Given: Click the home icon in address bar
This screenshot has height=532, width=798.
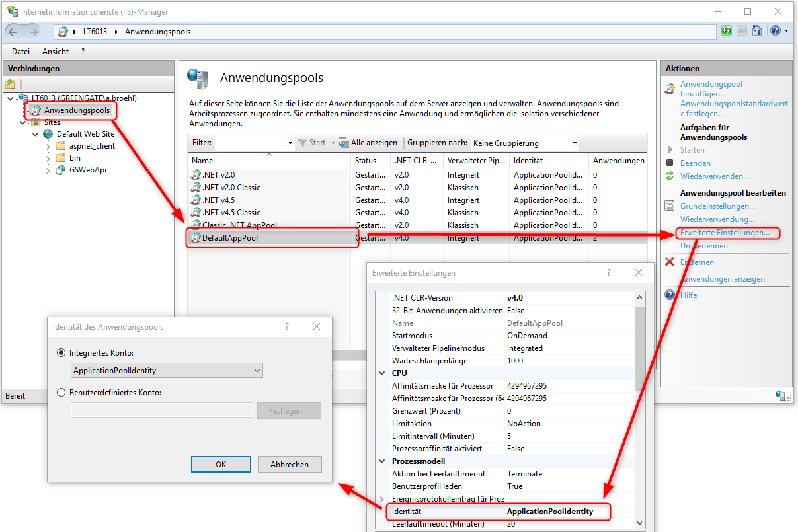Looking at the screenshot, I should 758,31.
